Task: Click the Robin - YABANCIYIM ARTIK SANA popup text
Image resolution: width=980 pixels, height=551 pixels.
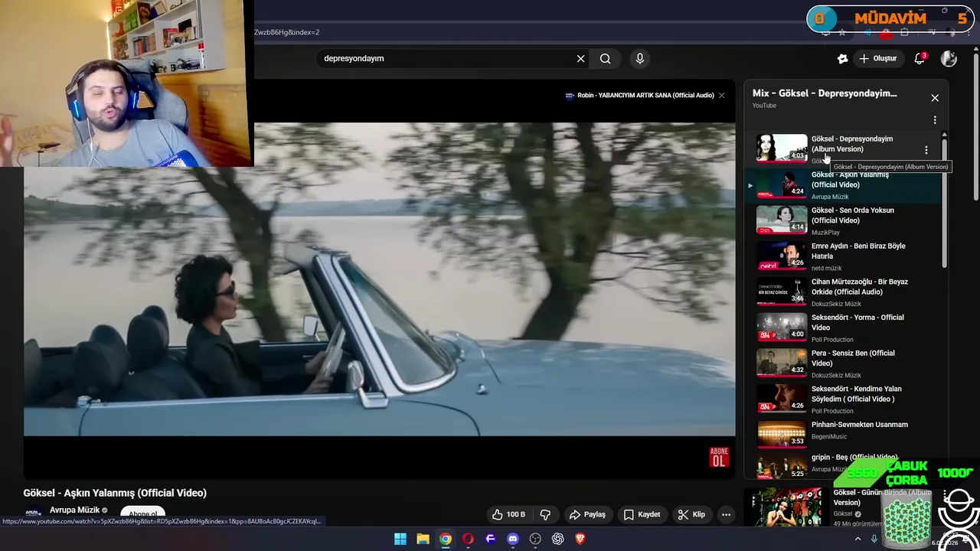Action: (x=645, y=95)
